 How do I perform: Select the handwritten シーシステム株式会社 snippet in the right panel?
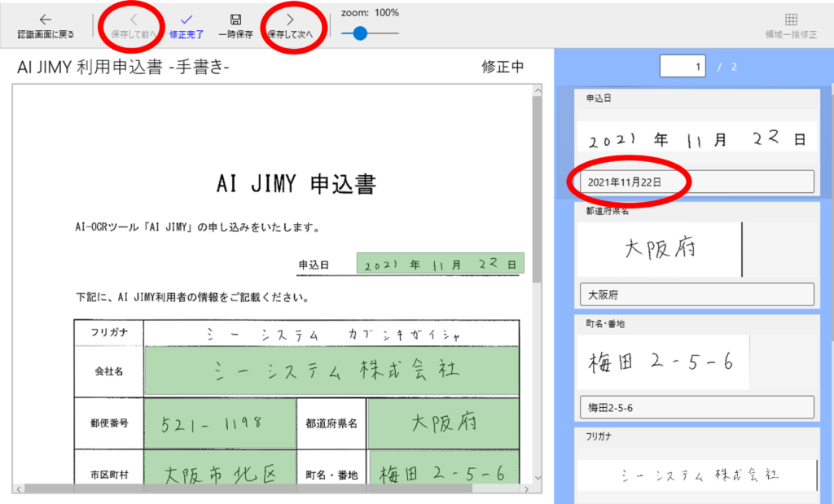pos(697,476)
